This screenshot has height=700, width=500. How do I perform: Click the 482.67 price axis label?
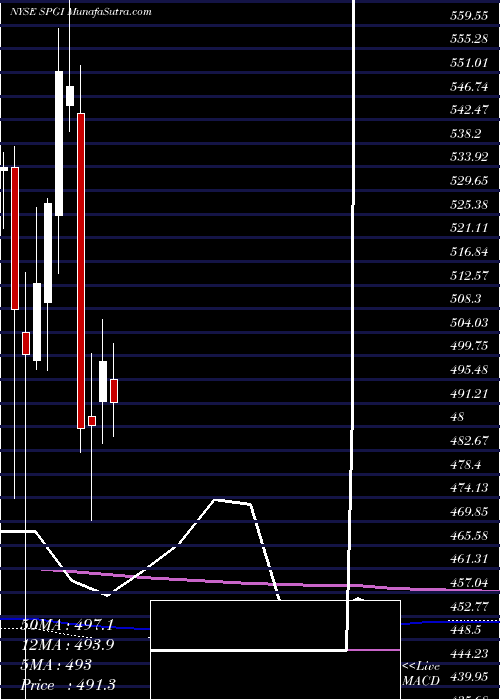(468, 442)
